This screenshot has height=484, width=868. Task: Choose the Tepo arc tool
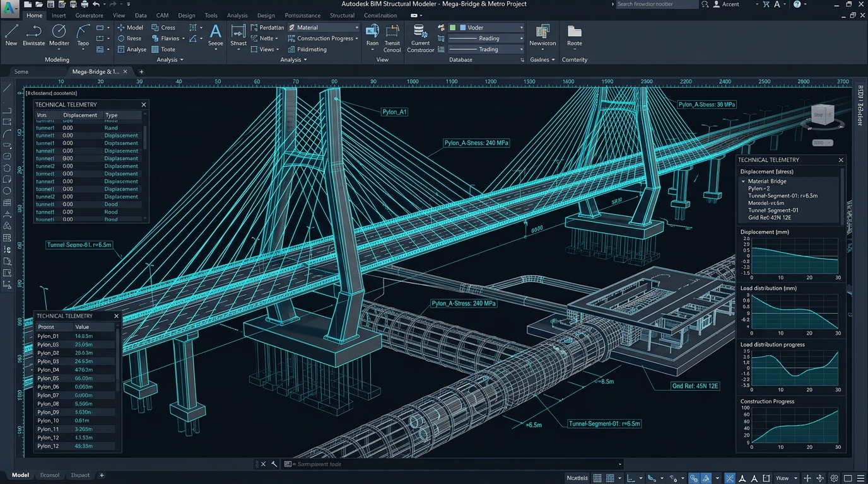point(83,35)
